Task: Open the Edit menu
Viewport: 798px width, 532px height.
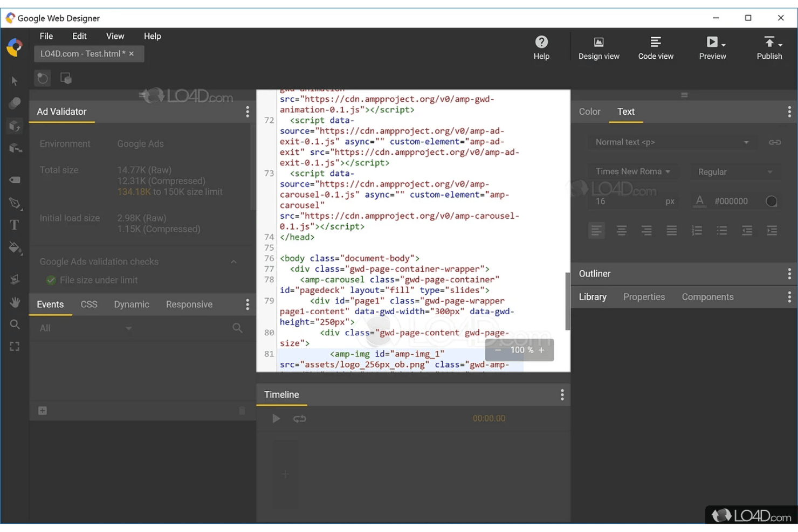Action: (79, 36)
